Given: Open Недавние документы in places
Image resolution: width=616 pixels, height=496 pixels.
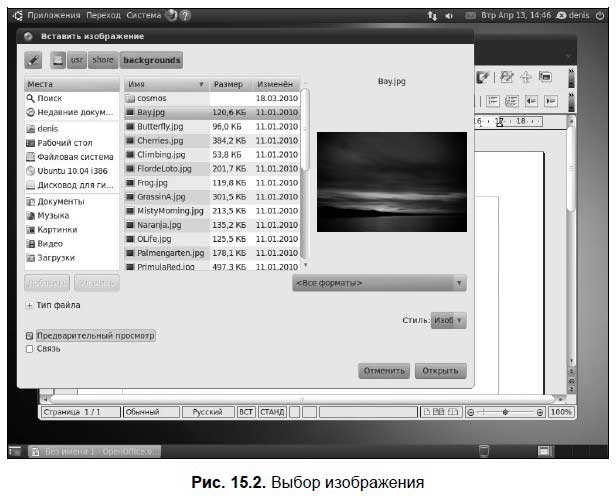Looking at the screenshot, I should 72,112.
